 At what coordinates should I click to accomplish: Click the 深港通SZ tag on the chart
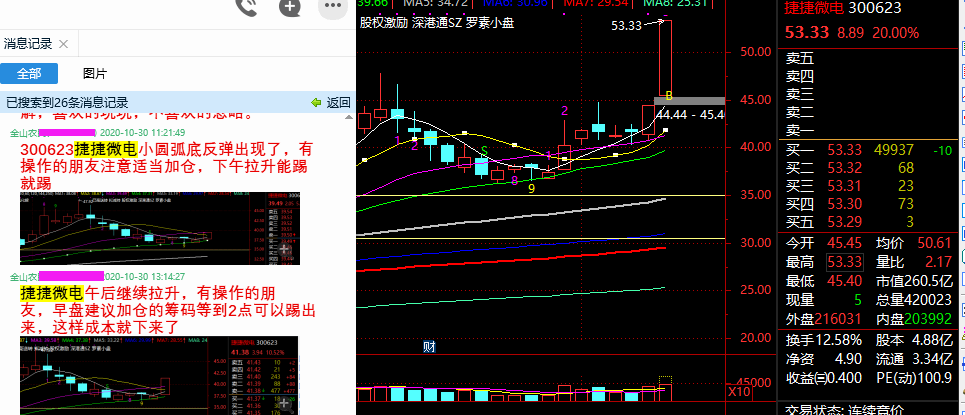point(436,23)
